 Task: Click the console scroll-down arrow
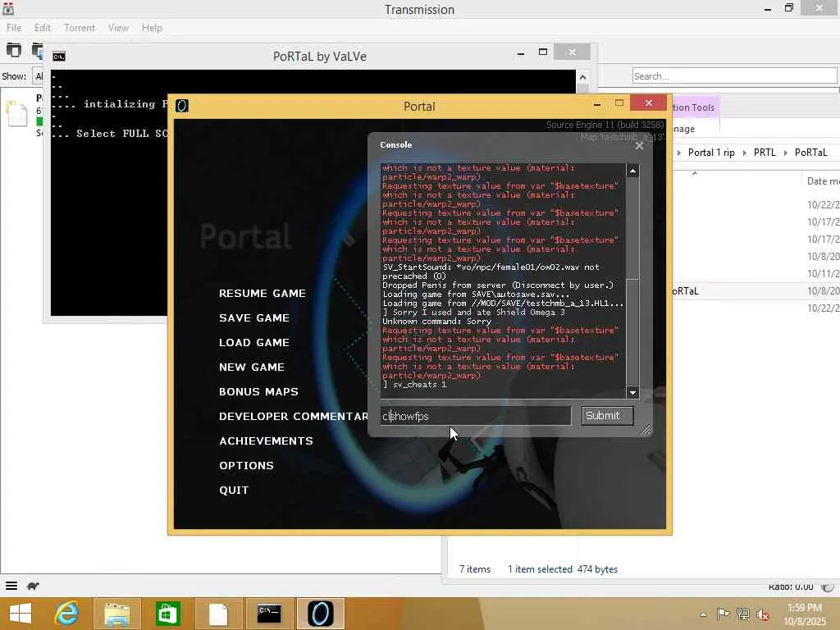pyautogui.click(x=632, y=393)
